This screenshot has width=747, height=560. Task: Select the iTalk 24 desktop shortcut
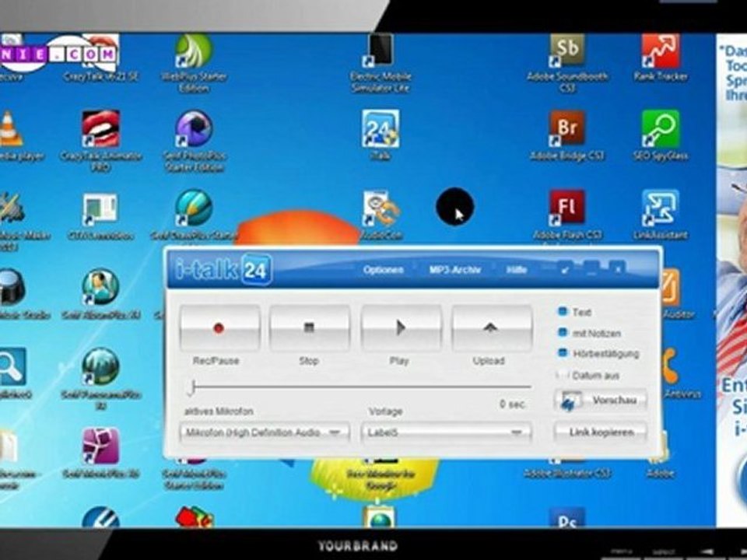point(381,135)
